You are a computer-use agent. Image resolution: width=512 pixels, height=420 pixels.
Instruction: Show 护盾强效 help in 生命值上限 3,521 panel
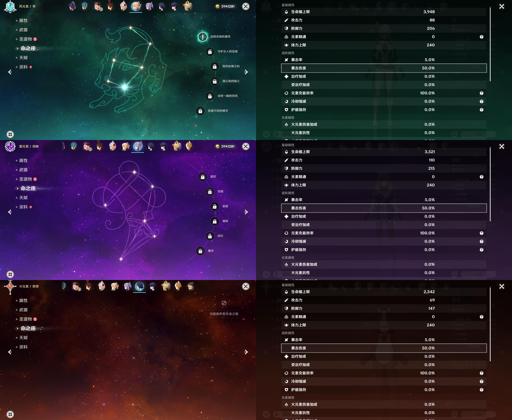pyautogui.click(x=481, y=250)
